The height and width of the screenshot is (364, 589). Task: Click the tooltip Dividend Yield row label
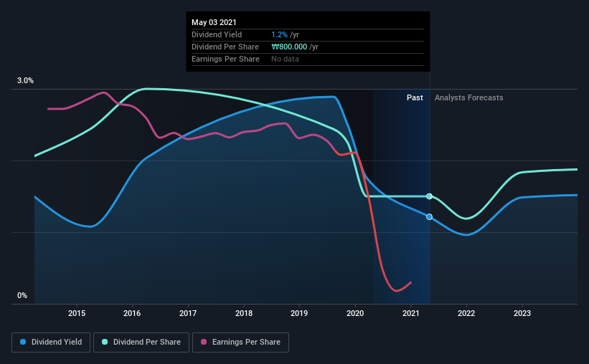tap(217, 34)
